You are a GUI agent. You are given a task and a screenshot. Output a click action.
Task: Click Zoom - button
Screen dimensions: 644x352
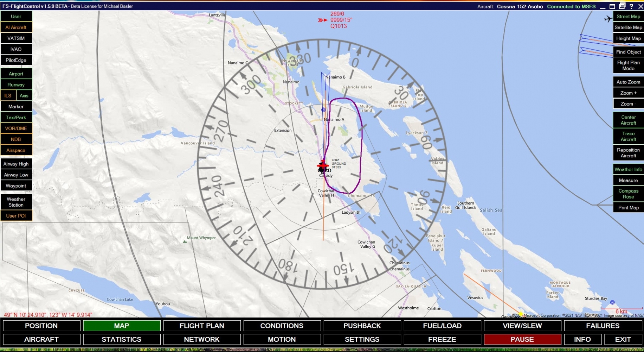point(629,104)
